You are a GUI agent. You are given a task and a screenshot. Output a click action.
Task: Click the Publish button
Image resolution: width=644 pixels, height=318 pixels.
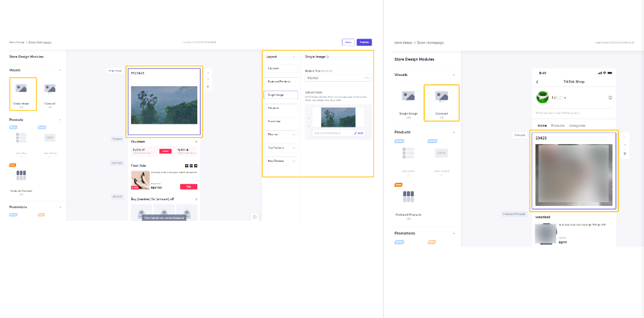point(364,42)
